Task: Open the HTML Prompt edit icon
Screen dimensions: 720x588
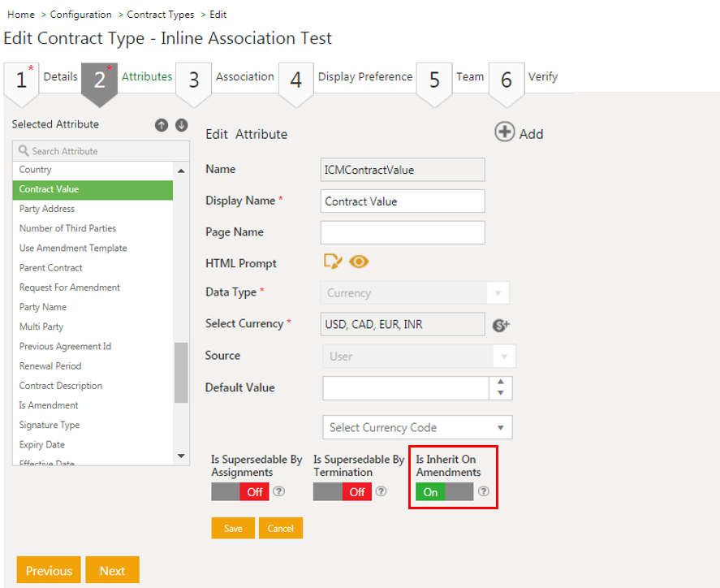Action: [333, 262]
